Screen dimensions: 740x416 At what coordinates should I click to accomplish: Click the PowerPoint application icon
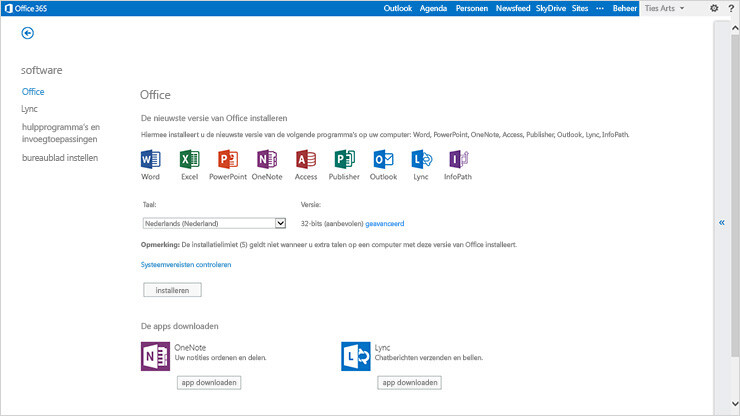click(228, 159)
